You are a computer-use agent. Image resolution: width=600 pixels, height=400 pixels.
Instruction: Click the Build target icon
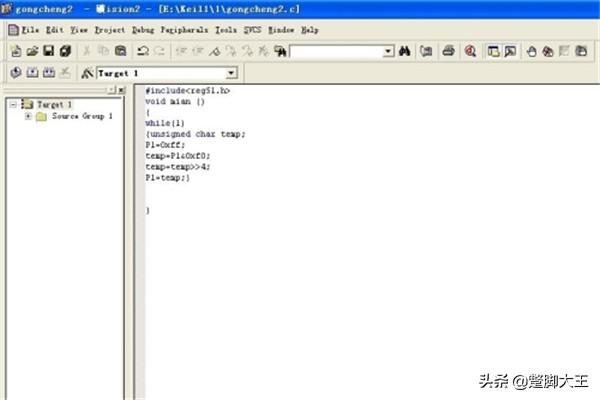33,72
